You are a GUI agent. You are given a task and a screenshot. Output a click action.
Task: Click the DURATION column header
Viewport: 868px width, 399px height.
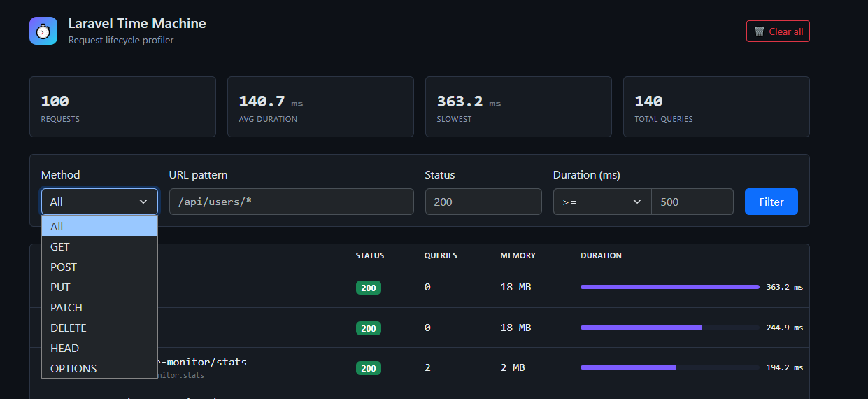[x=601, y=255]
